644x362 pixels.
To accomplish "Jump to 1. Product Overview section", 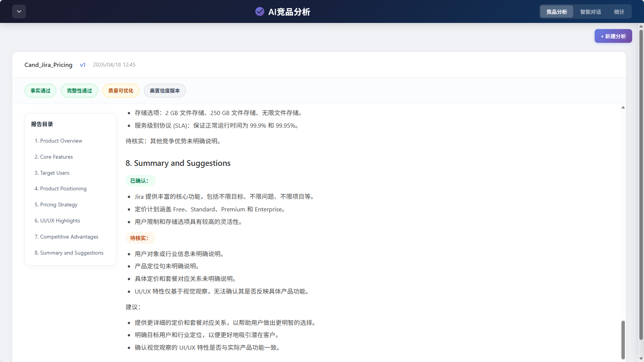I will pos(58,141).
